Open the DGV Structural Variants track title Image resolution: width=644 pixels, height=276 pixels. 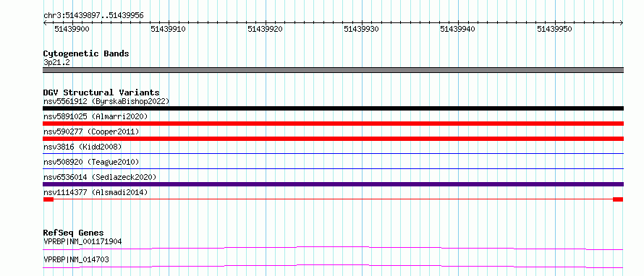click(101, 92)
